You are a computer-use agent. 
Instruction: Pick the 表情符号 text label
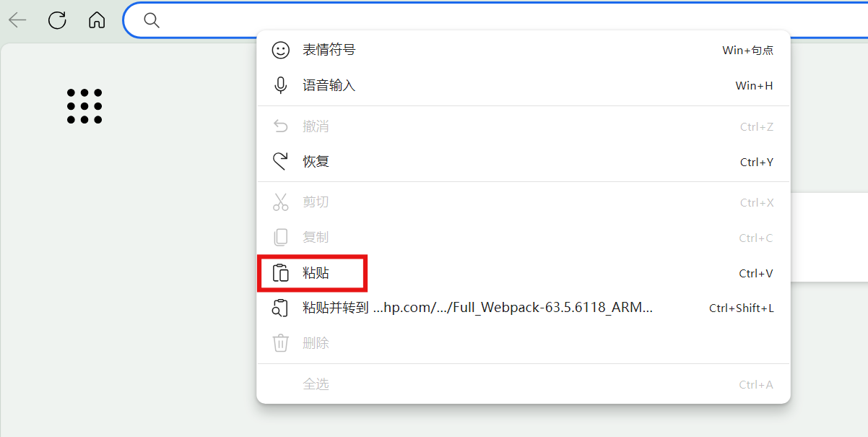click(x=329, y=50)
